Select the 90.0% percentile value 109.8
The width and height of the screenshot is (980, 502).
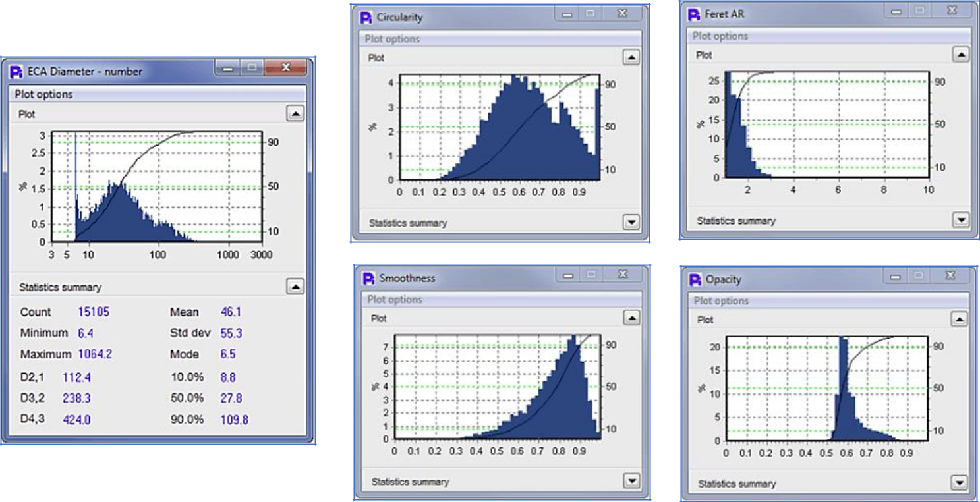click(234, 419)
